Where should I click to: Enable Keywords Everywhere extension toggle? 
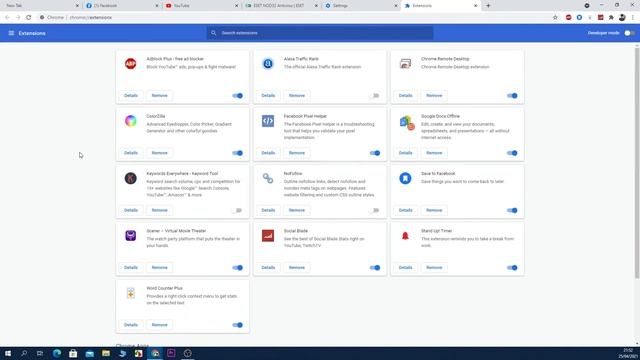tap(237, 210)
